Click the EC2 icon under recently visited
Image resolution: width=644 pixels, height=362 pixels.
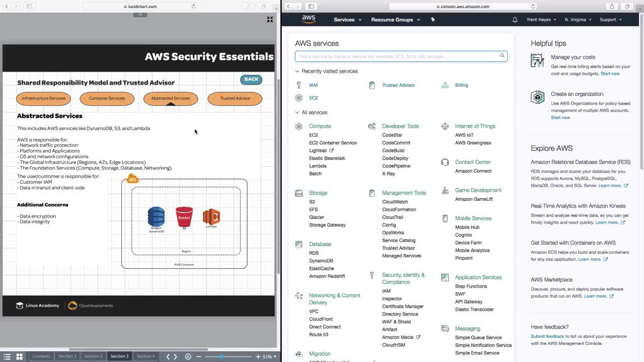299,98
